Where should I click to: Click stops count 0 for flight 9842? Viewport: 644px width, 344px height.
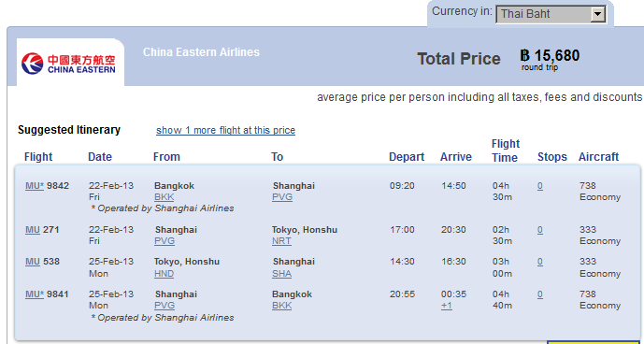tap(539, 186)
